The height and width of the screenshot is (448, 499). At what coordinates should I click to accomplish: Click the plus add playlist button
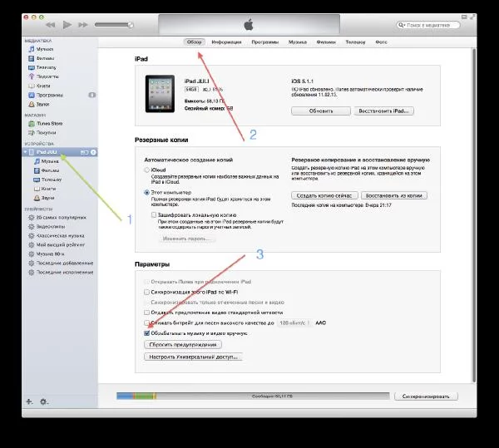tap(29, 401)
